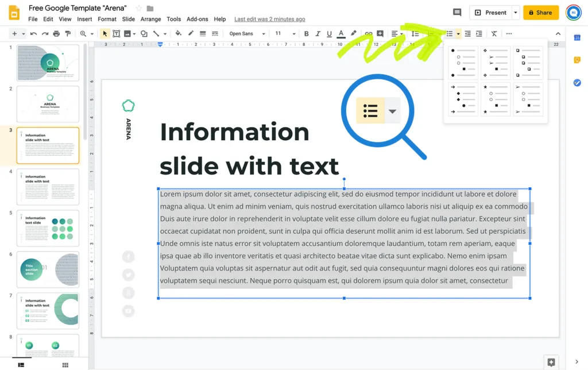Star the presentation
588x370 pixels.
139,8
